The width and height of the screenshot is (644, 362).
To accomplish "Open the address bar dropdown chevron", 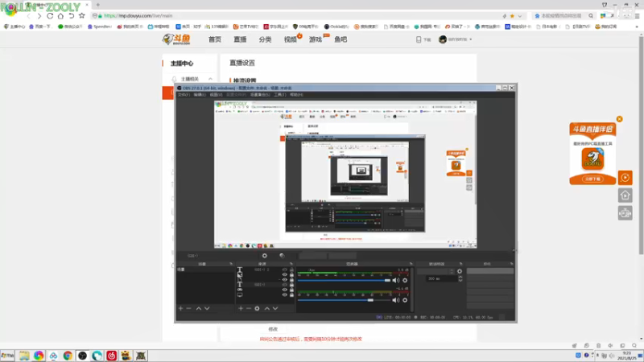I will coord(520,16).
